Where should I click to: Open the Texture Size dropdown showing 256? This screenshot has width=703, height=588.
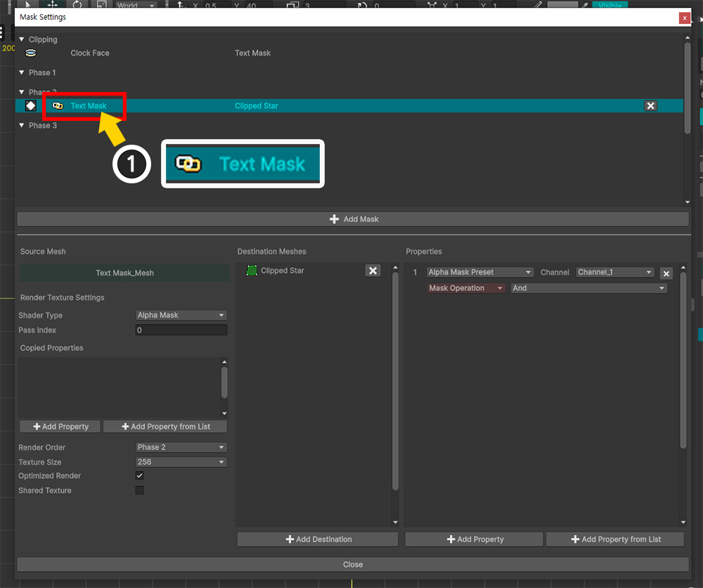coord(181,462)
